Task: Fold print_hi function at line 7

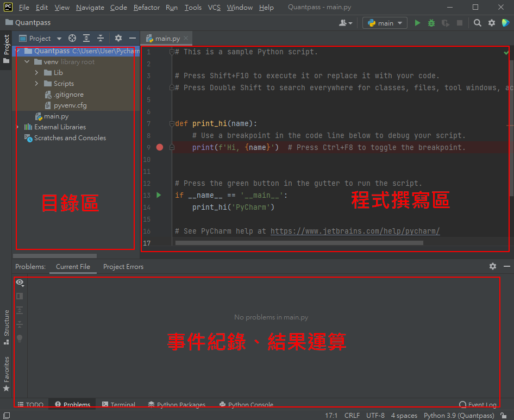Action: click(172, 123)
